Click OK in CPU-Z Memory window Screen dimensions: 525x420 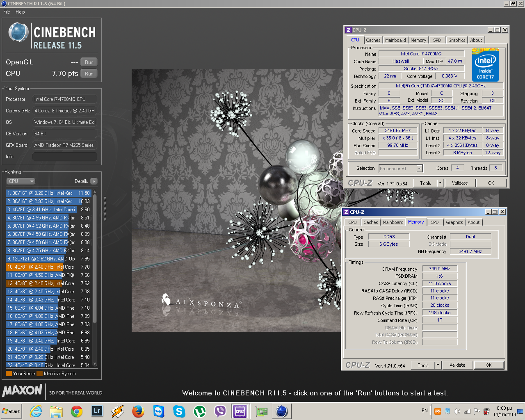tap(488, 365)
